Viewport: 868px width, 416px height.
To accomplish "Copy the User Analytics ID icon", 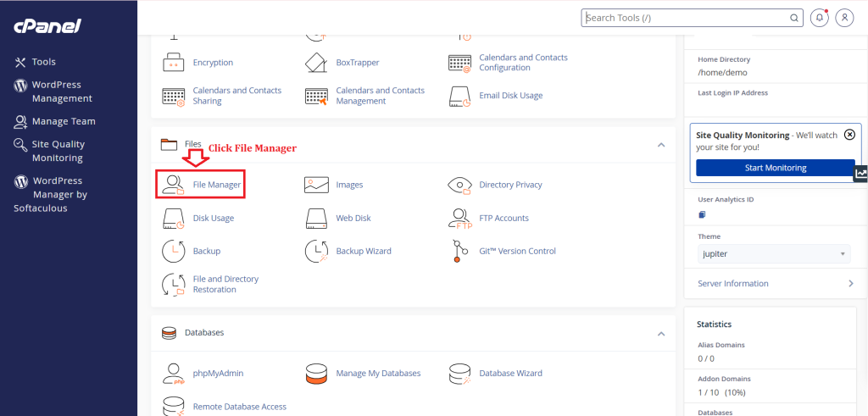I will 702,214.
